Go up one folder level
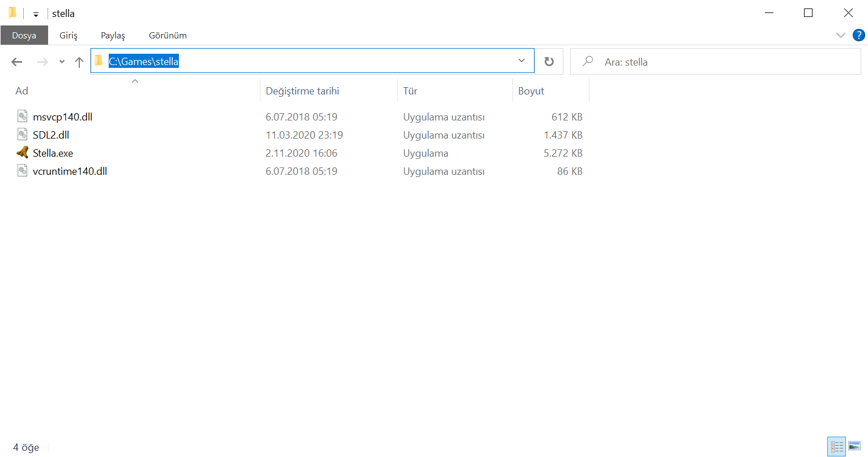Viewport: 868px width, 457px height. click(x=79, y=62)
